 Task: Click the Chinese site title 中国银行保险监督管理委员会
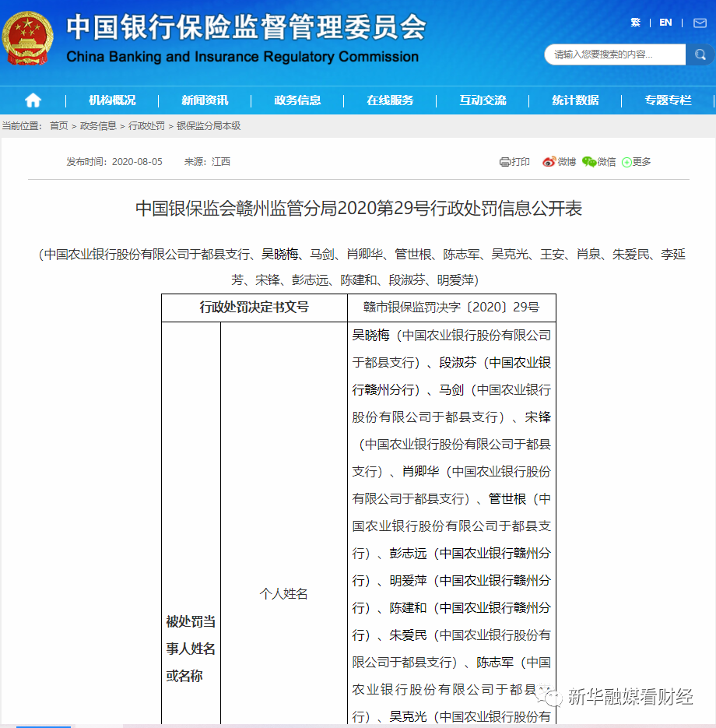(246, 27)
